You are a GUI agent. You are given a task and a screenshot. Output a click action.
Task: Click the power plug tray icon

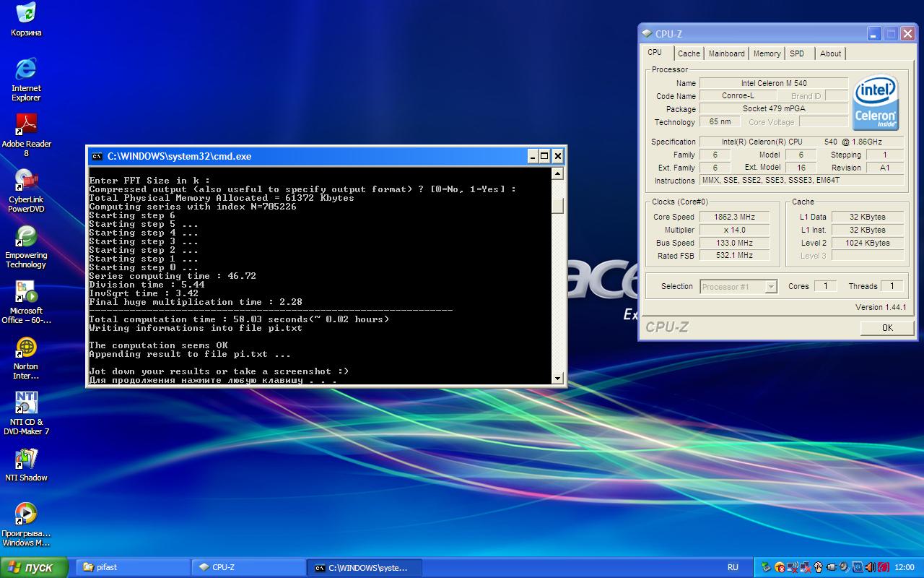[x=832, y=567]
